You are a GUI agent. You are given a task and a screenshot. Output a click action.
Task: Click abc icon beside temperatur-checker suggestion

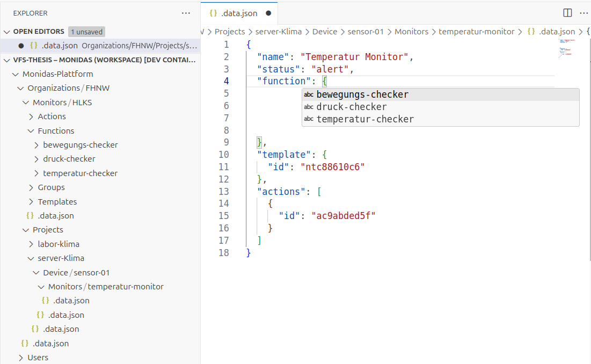pos(309,119)
